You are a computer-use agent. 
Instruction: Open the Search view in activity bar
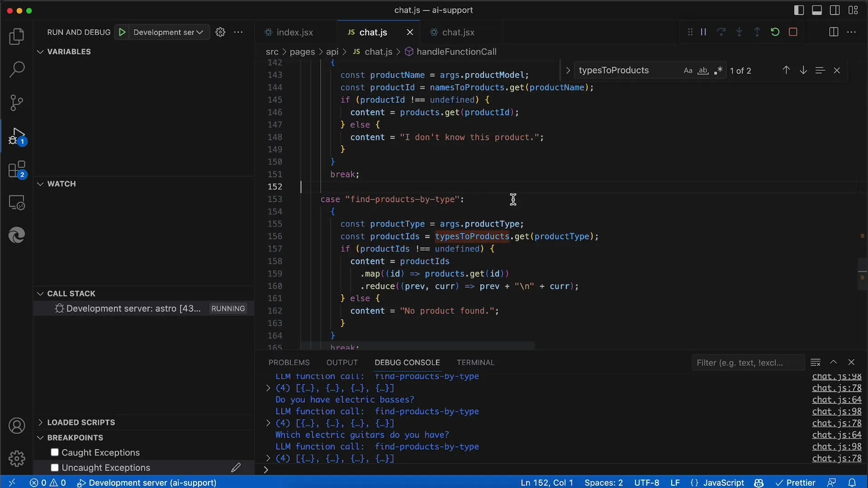click(17, 69)
